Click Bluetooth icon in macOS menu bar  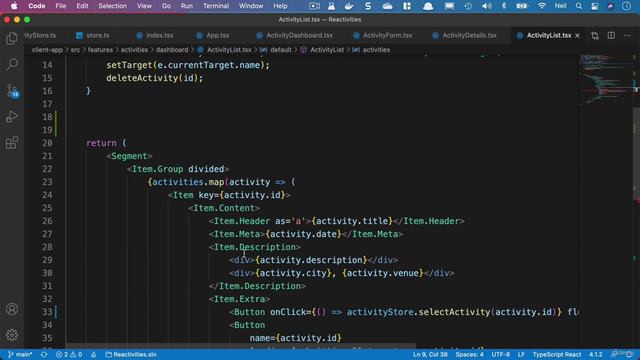504,6
